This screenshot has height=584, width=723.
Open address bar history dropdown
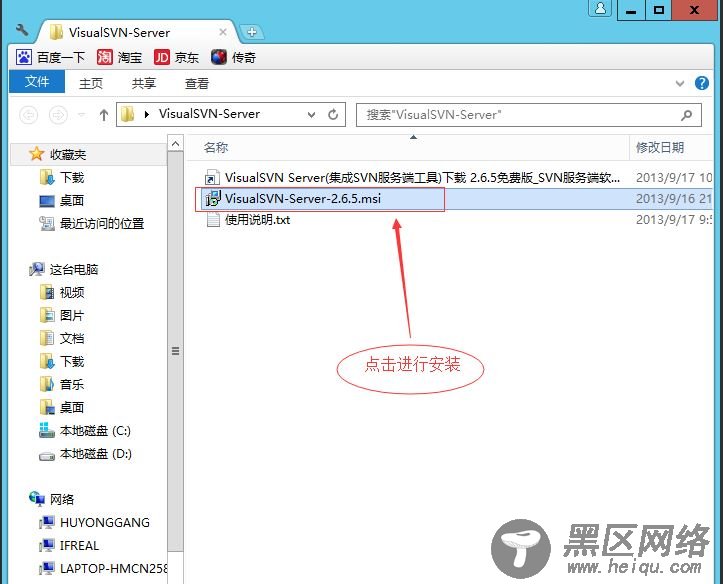[x=312, y=114]
